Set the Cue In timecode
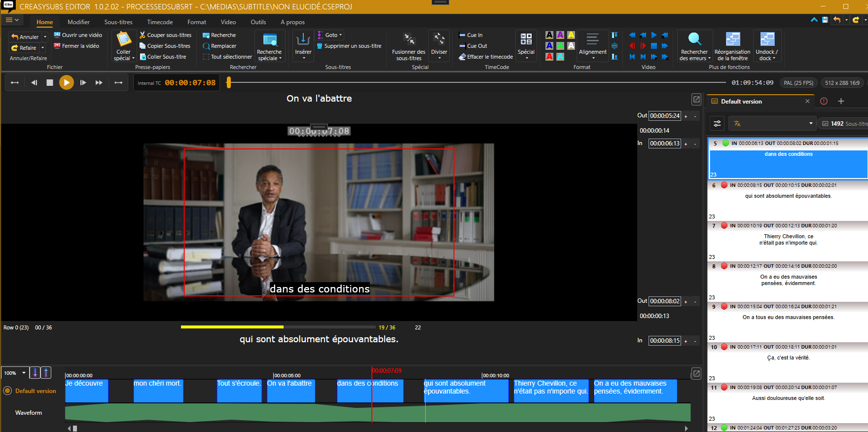This screenshot has height=432, width=868. [470, 35]
